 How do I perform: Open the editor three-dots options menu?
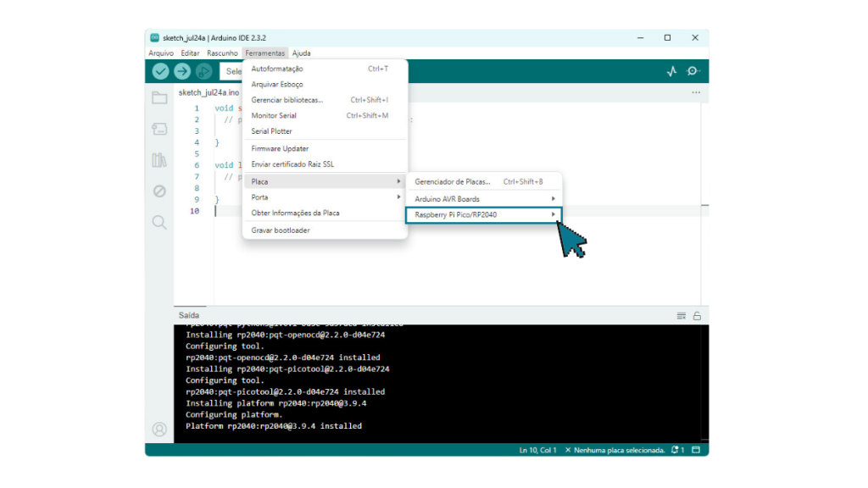(696, 92)
